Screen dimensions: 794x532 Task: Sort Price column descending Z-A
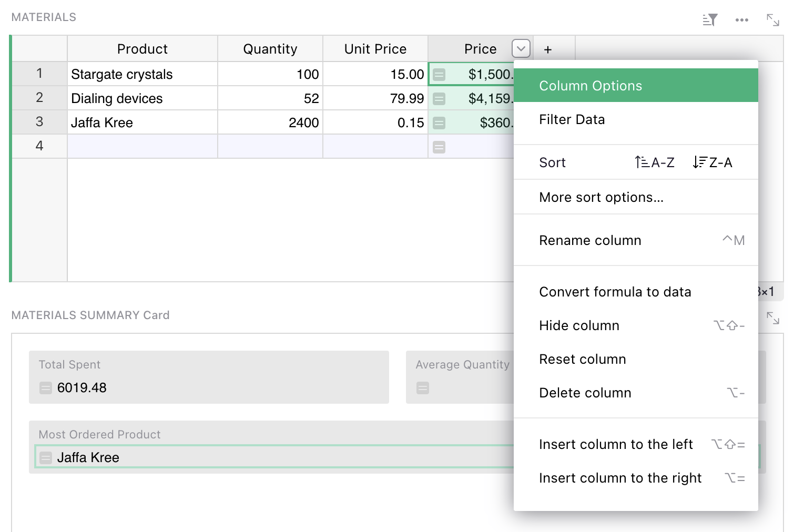tap(712, 162)
